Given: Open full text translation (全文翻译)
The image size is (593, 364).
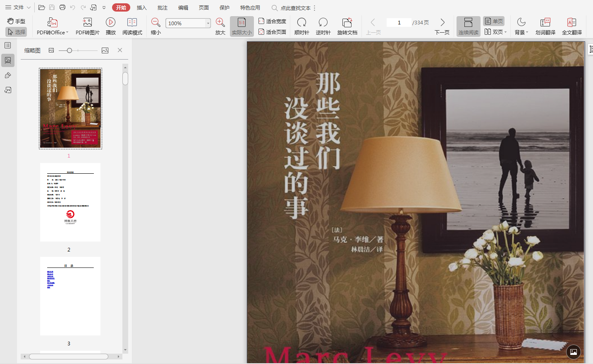Looking at the screenshot, I should point(571,26).
